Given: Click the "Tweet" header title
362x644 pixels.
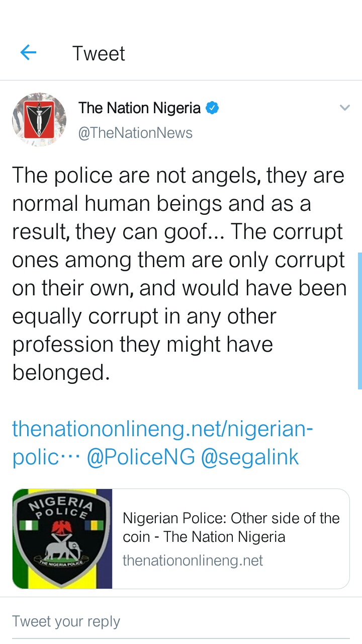Looking at the screenshot, I should 99,53.
